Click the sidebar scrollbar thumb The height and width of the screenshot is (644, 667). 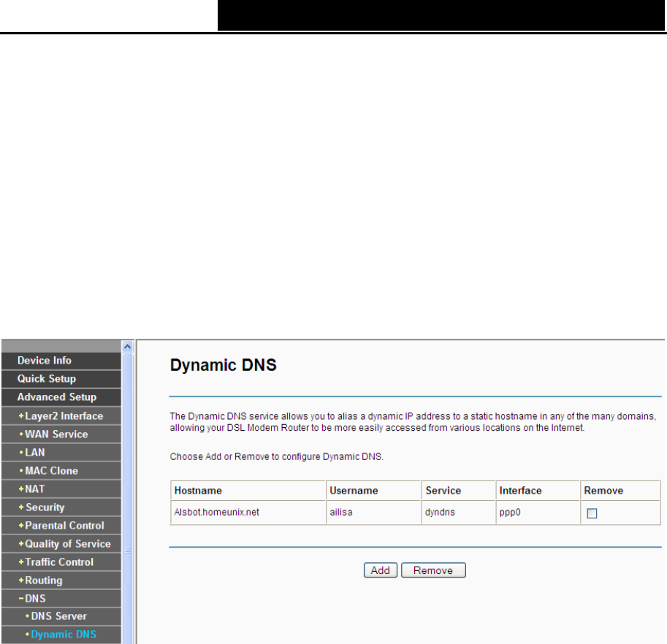[127, 499]
